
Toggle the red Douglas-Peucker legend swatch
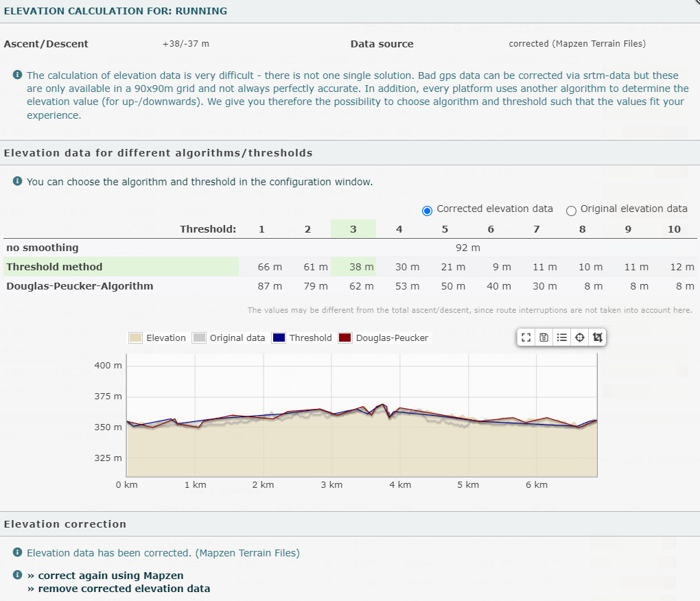tap(345, 338)
